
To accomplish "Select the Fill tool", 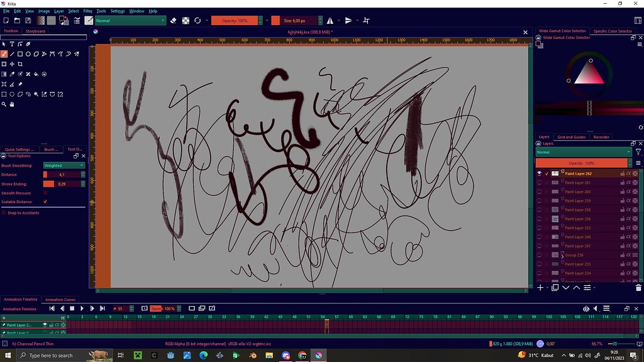I will [36, 74].
